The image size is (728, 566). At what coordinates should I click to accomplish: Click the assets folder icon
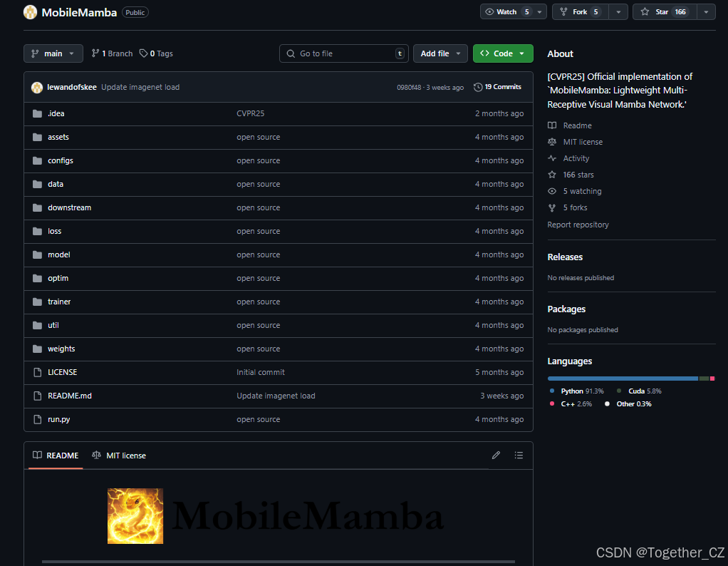38,137
